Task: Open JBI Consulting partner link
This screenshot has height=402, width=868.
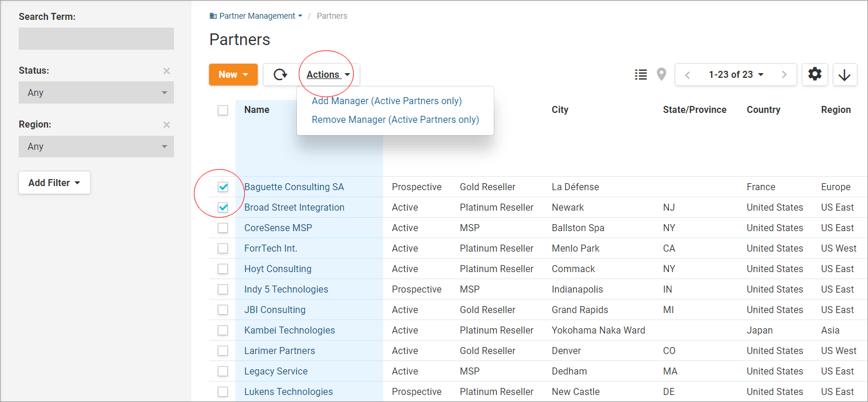Action: (x=275, y=310)
